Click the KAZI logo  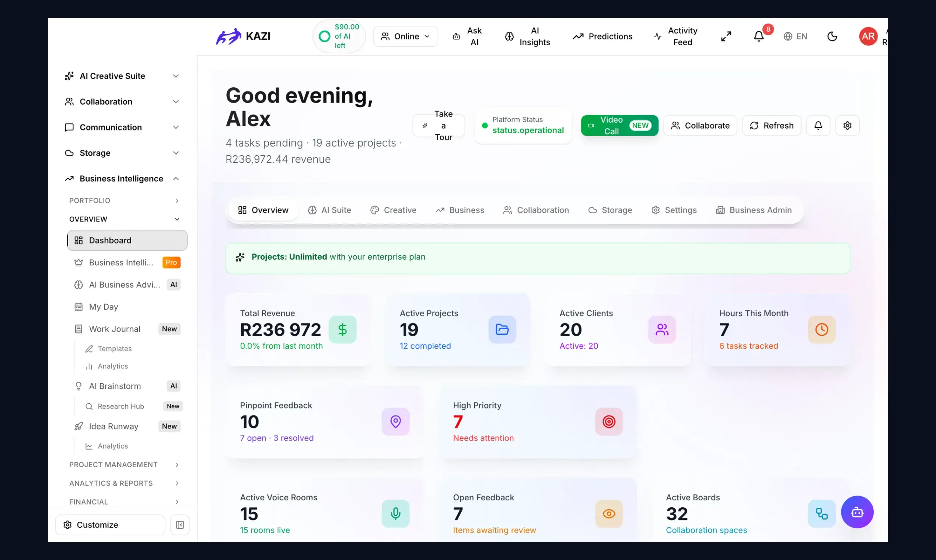[243, 36]
